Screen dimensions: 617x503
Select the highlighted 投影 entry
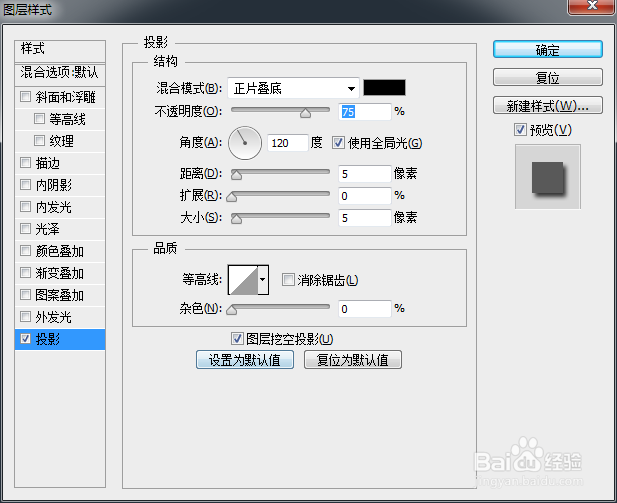coord(60,339)
